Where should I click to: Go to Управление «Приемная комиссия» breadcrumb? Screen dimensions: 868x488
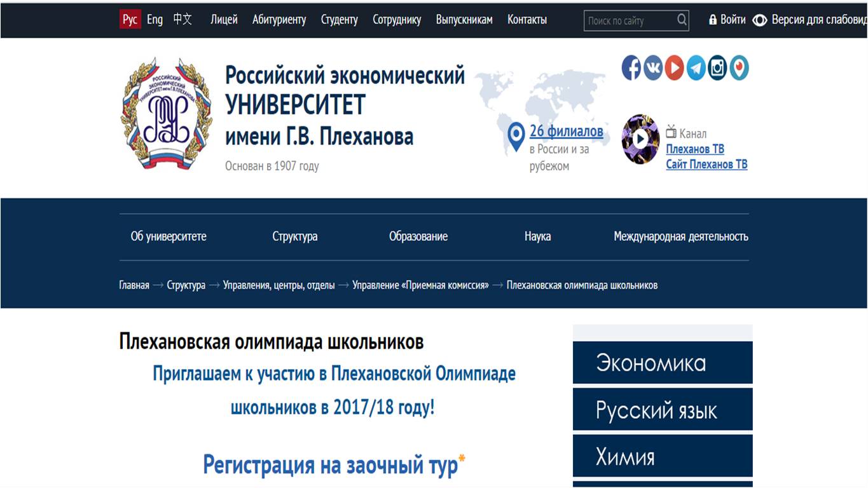(421, 285)
